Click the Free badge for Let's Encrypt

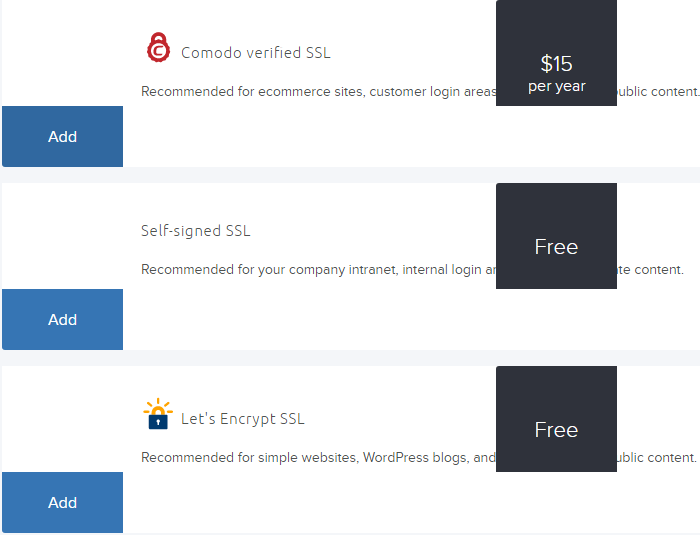coord(556,430)
